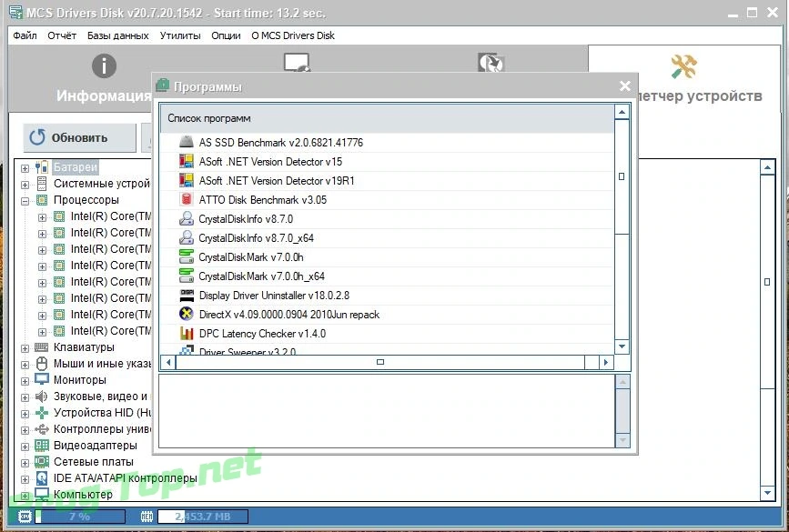Click the DirectX v4.09 repack icon
This screenshot has height=532, width=789.
coord(187,314)
